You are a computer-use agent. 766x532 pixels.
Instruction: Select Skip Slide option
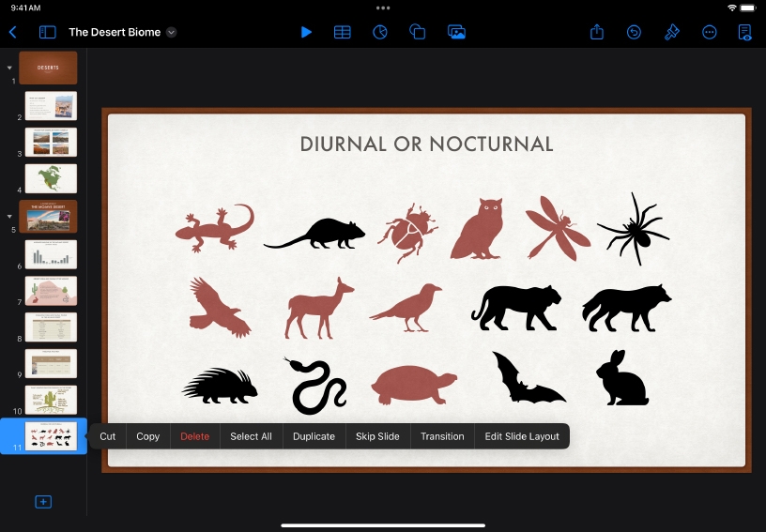tap(377, 436)
